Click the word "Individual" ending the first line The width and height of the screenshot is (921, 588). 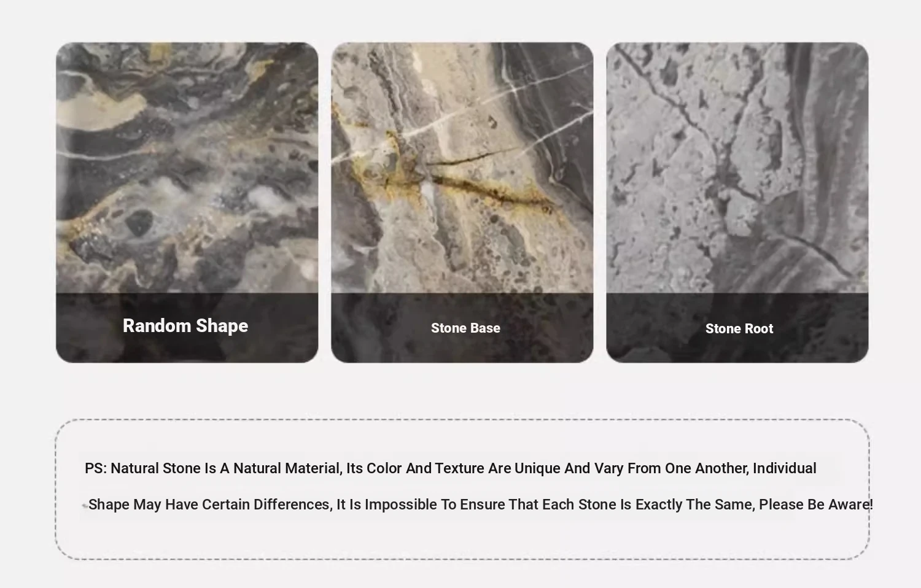pyautogui.click(x=785, y=468)
